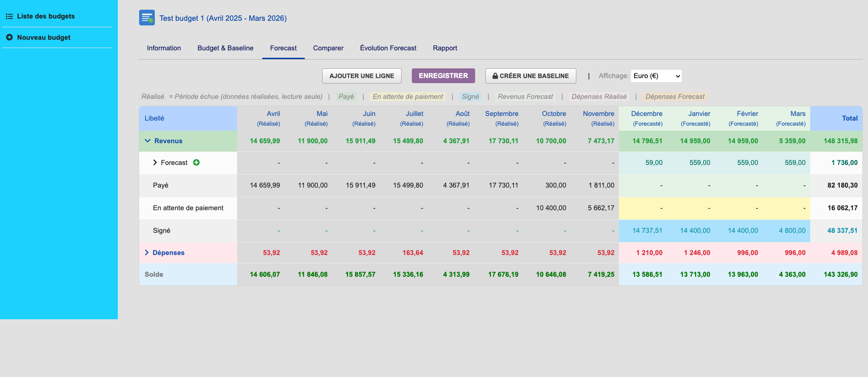The height and width of the screenshot is (377, 868).
Task: Switch to the Budget & Baseline tab
Action: point(225,48)
